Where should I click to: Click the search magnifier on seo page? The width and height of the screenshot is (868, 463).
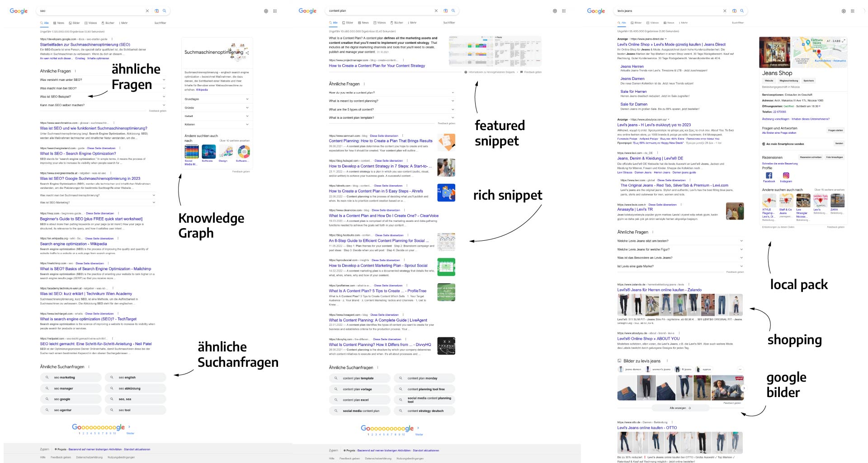point(164,11)
